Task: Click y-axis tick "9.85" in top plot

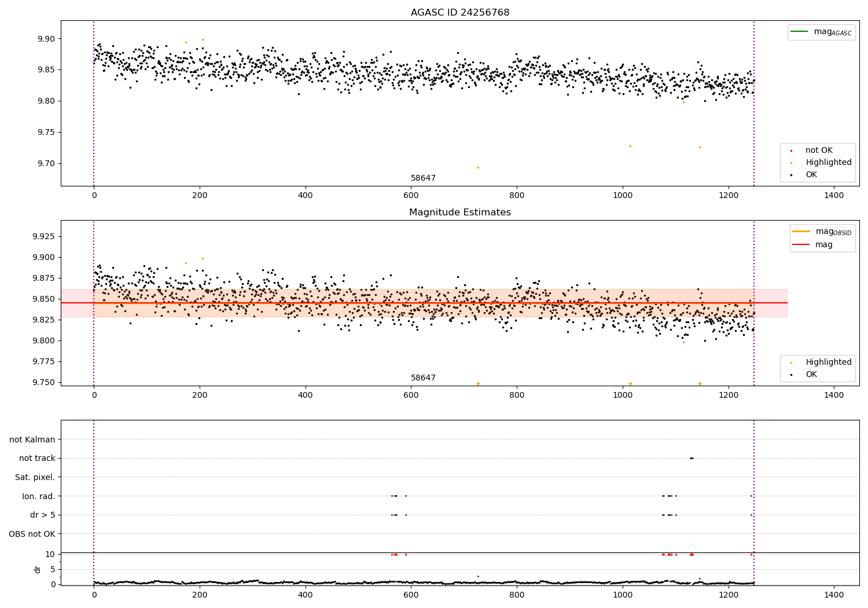Action: [x=46, y=70]
